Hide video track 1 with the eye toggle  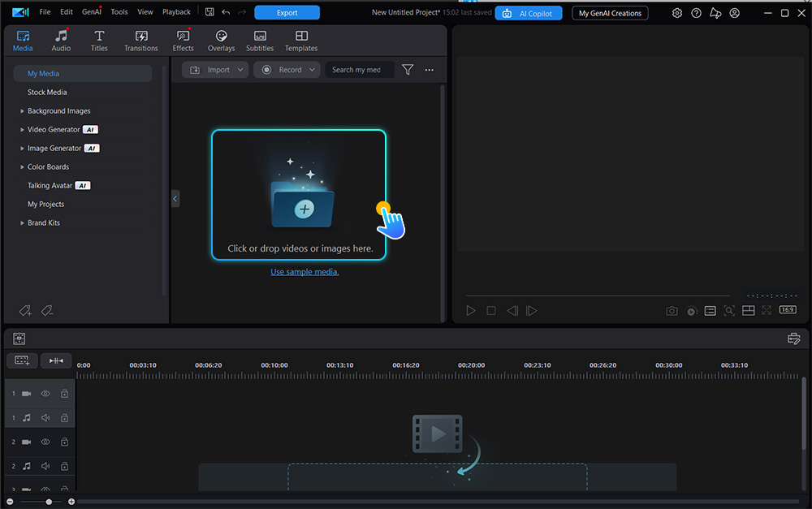[x=46, y=393]
